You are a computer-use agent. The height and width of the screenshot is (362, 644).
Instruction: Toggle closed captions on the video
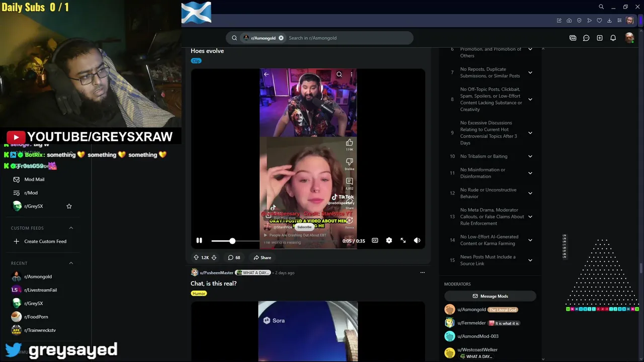(375, 241)
